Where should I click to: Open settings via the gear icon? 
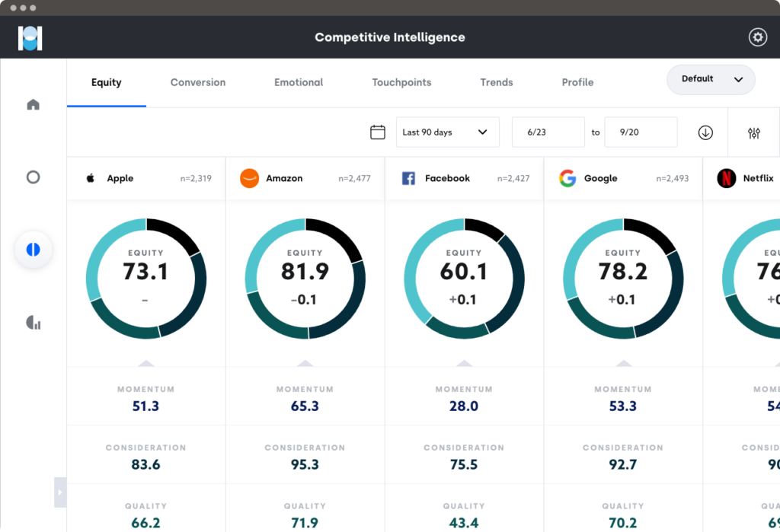(757, 37)
